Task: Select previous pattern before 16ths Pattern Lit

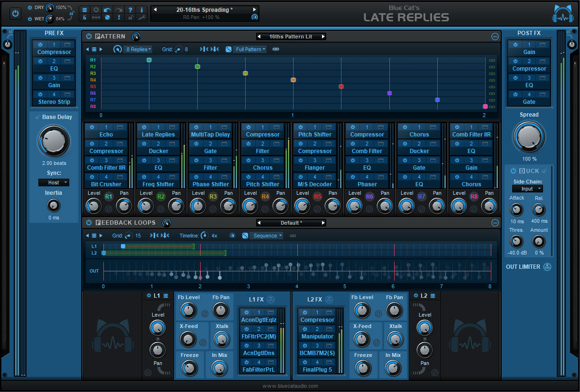Action: [x=259, y=36]
